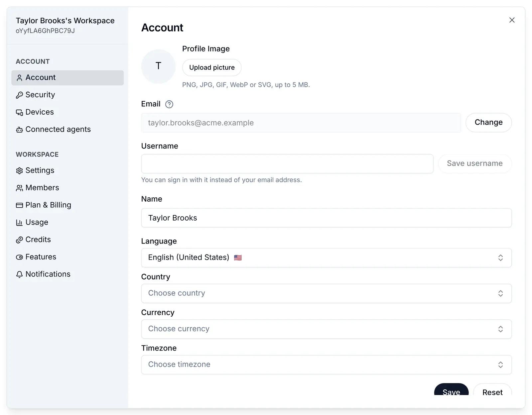Viewport: 532px width, 415px height.
Task: Click into the Username input field
Action: point(287,163)
